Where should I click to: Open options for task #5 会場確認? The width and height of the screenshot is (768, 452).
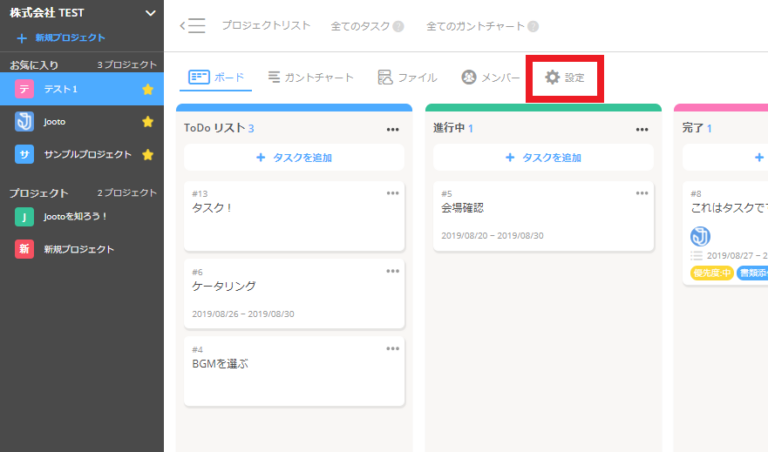click(x=642, y=193)
